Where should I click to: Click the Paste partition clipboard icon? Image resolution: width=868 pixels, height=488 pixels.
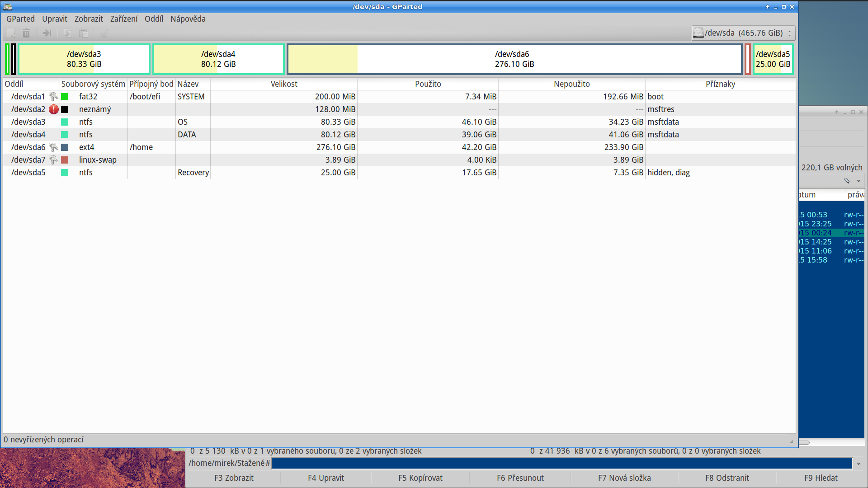click(84, 33)
